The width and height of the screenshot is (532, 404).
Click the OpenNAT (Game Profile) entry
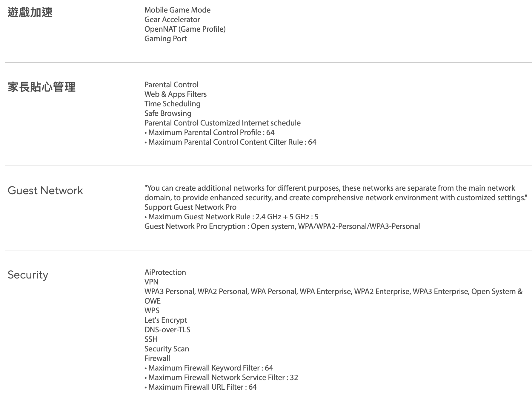[185, 29]
